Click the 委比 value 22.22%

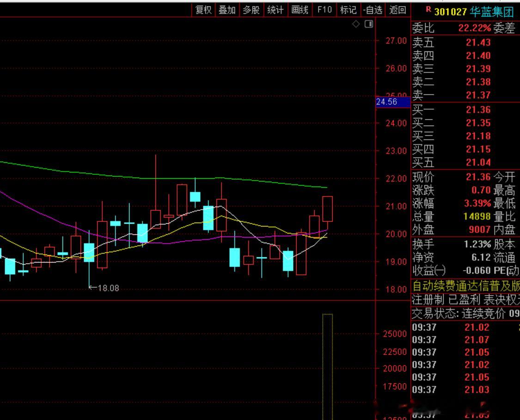[475, 28]
